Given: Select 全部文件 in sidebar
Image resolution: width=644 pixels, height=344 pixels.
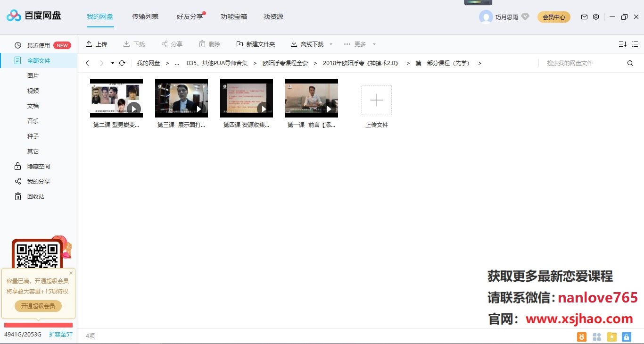Looking at the screenshot, I should 39,60.
